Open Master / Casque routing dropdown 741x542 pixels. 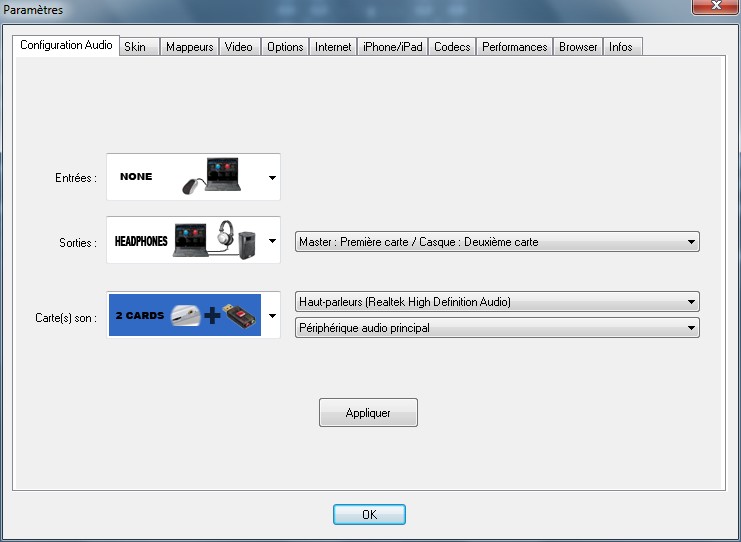tap(497, 242)
